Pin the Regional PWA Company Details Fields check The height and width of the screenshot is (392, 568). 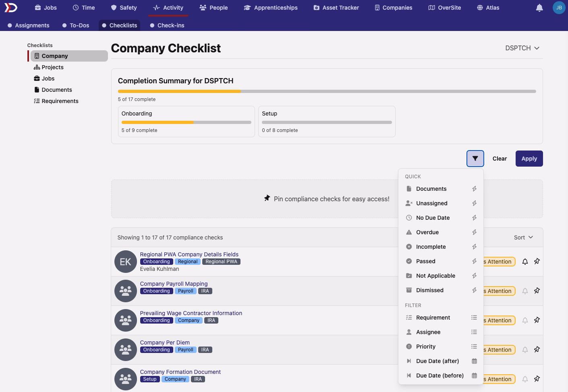(x=537, y=262)
